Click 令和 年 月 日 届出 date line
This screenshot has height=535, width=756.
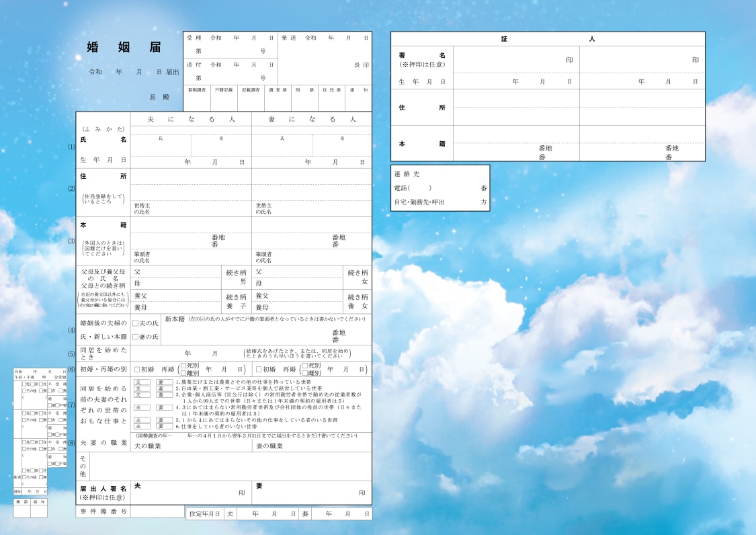pyautogui.click(x=134, y=72)
